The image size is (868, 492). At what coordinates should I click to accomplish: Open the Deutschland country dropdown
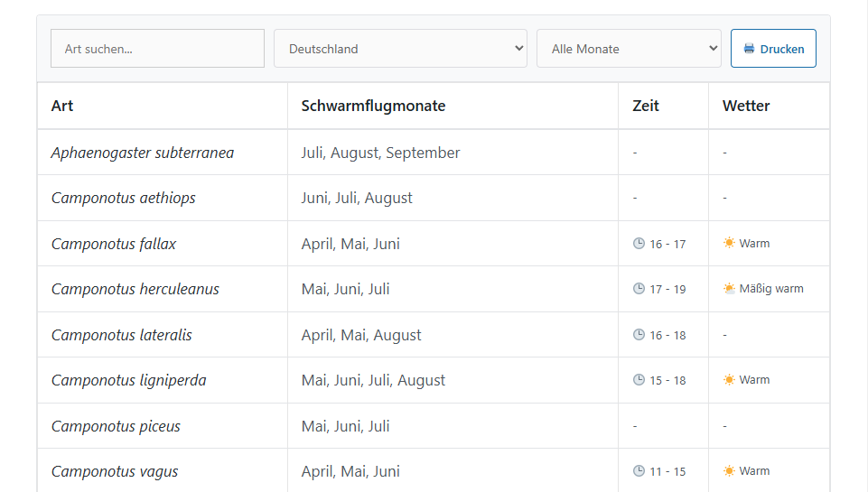point(400,49)
